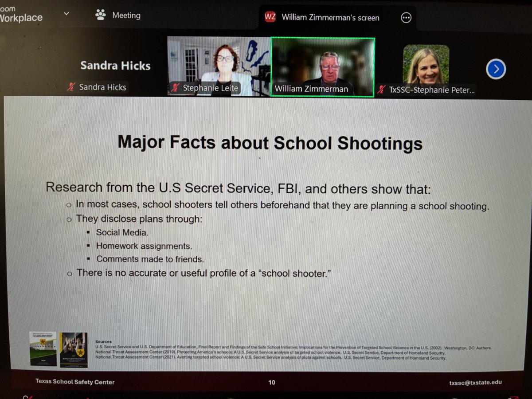Click the Meeting paw icon
The width and height of the screenshot is (532, 399).
(101, 15)
